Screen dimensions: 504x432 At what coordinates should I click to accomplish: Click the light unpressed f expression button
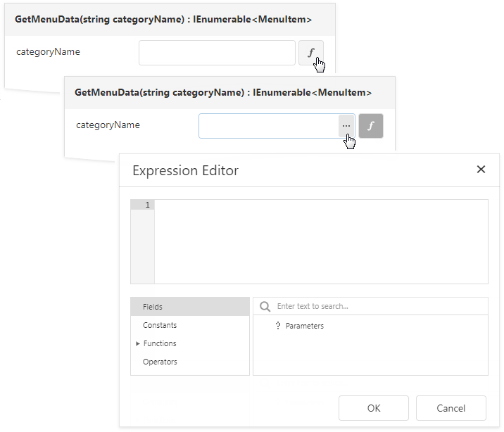point(310,53)
